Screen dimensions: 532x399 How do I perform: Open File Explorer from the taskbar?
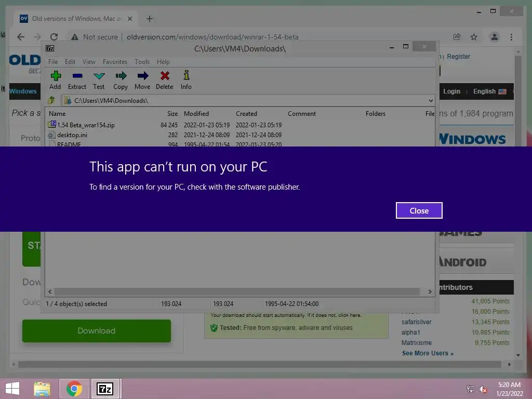coord(42,389)
